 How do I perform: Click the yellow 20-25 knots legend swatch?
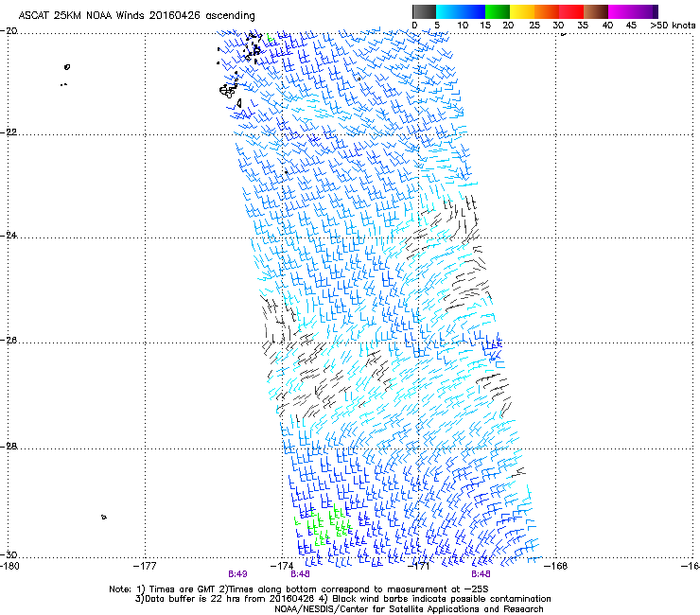coord(522,11)
